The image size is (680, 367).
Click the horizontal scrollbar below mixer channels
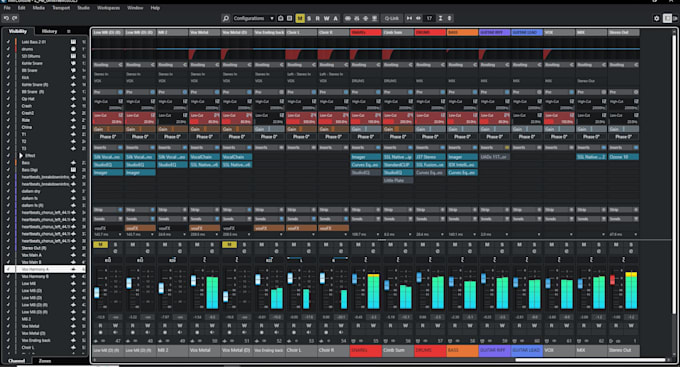click(590, 360)
